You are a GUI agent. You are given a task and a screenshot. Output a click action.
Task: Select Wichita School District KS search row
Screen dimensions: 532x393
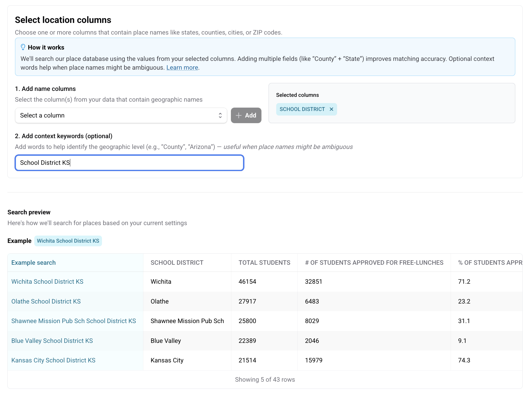click(x=47, y=282)
